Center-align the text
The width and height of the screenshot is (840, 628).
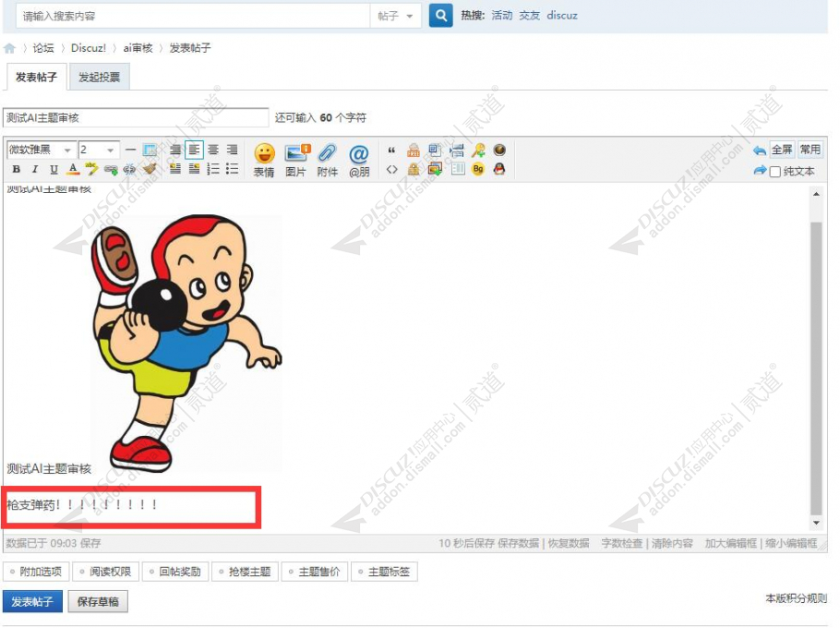(213, 150)
